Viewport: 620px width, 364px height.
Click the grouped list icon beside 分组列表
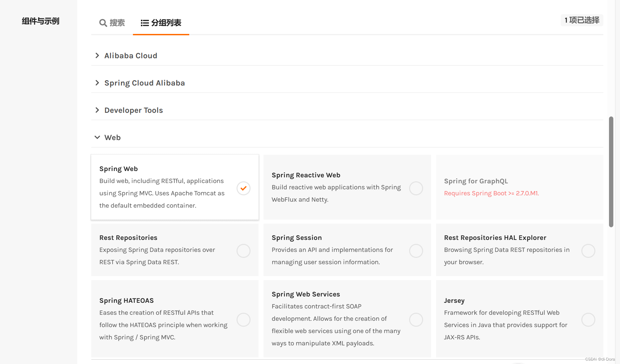[x=145, y=23]
